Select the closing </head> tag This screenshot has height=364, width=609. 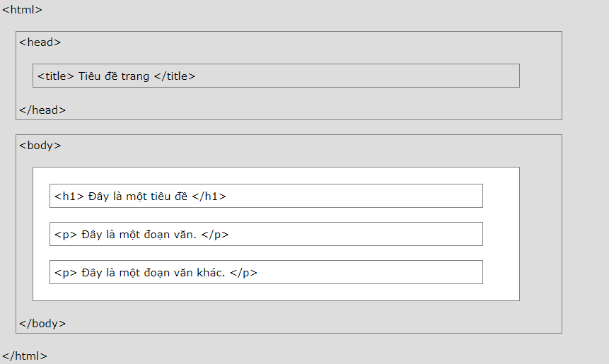(42, 110)
